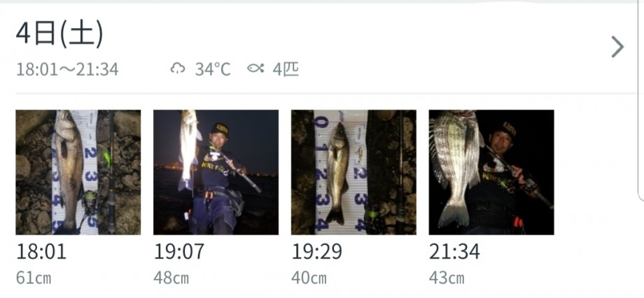Open the 19:29 fish photo thumbnail
This screenshot has width=644, height=298.
[x=353, y=172]
